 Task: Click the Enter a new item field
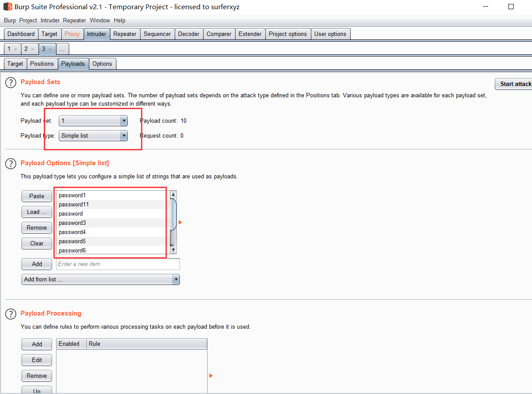[x=118, y=264]
